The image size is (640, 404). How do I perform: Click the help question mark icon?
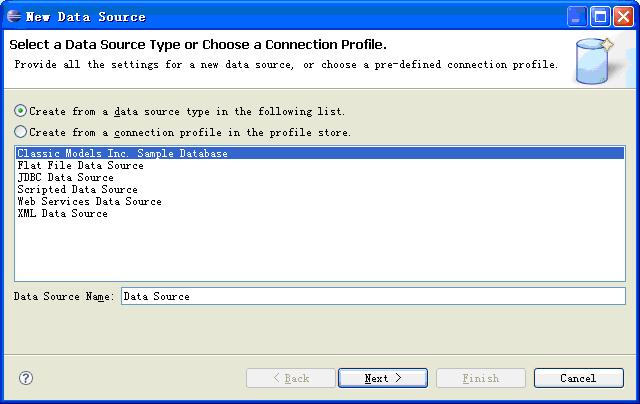(26, 378)
